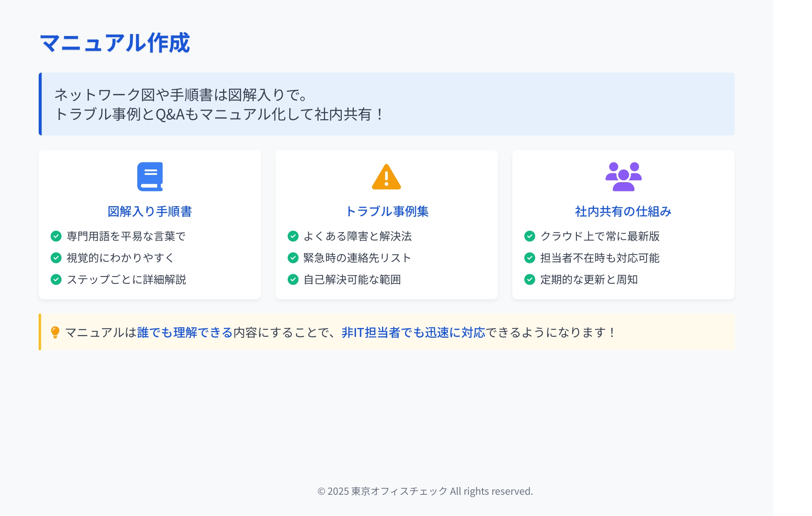Click check icon beside 専門用語を平易な言葉で
Image resolution: width=812 pixels, height=516 pixels.
click(56, 236)
